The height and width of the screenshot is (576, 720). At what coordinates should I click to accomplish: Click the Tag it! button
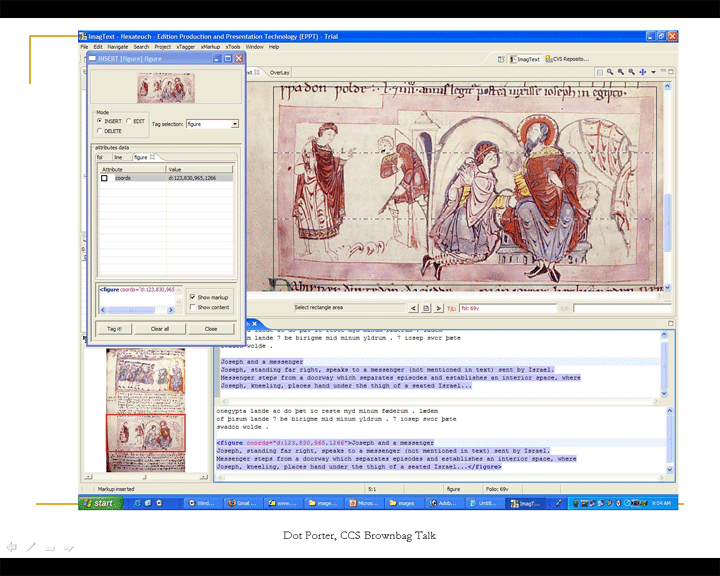click(114, 329)
